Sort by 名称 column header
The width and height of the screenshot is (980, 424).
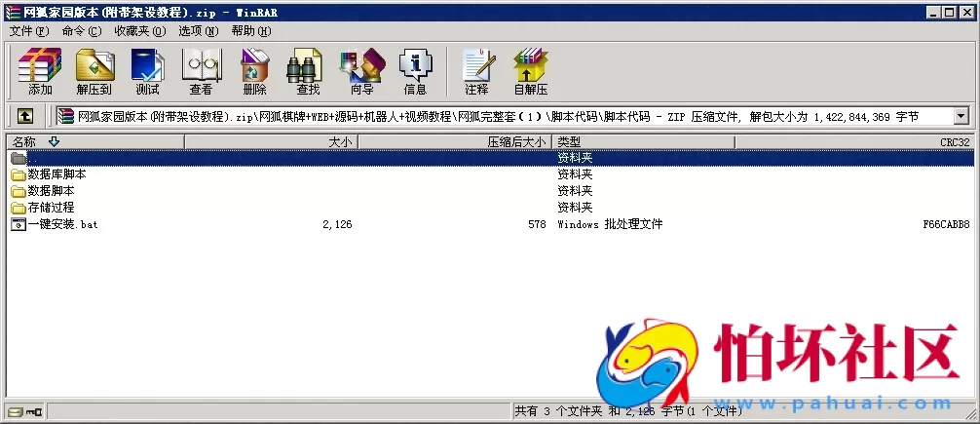(95, 142)
